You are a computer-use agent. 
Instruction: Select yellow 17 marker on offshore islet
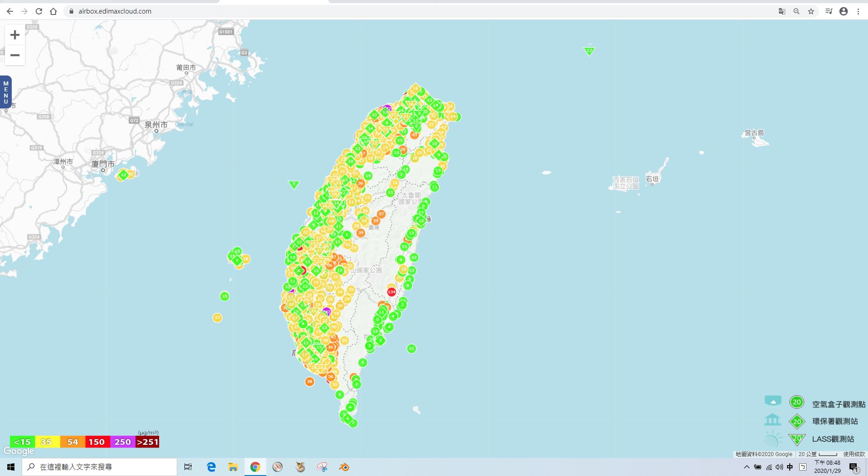pos(217,318)
